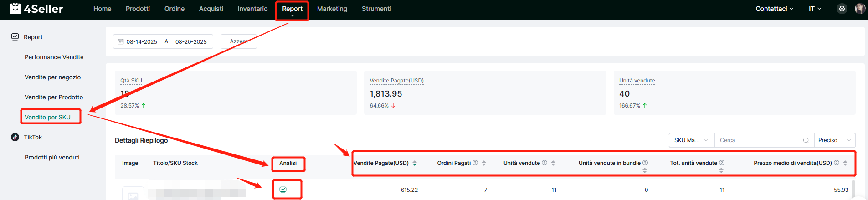
Task: Open the Marketing menu
Action: [x=332, y=9]
